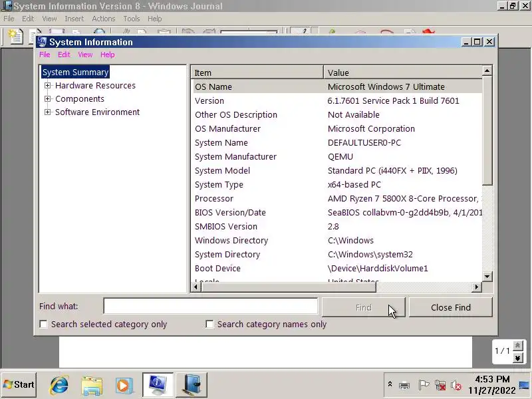Click the Close Find button
The image size is (532, 399).
click(x=451, y=307)
